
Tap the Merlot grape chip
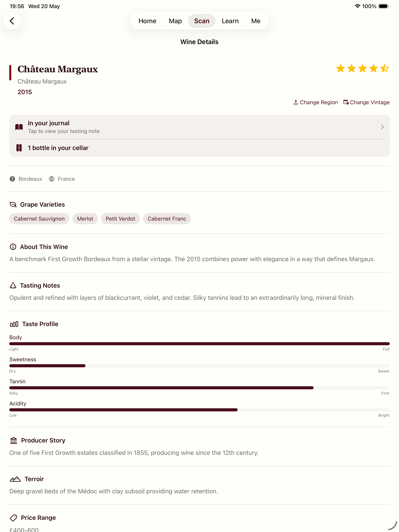point(85,219)
